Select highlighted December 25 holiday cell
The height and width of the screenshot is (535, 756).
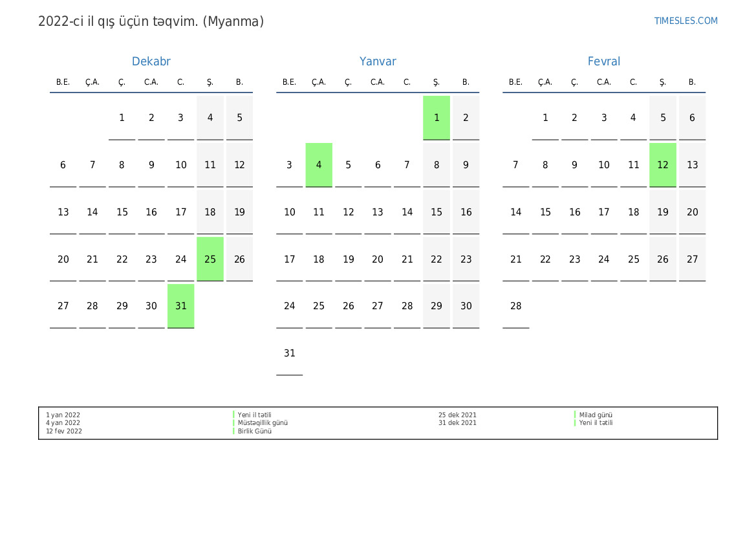click(x=210, y=259)
